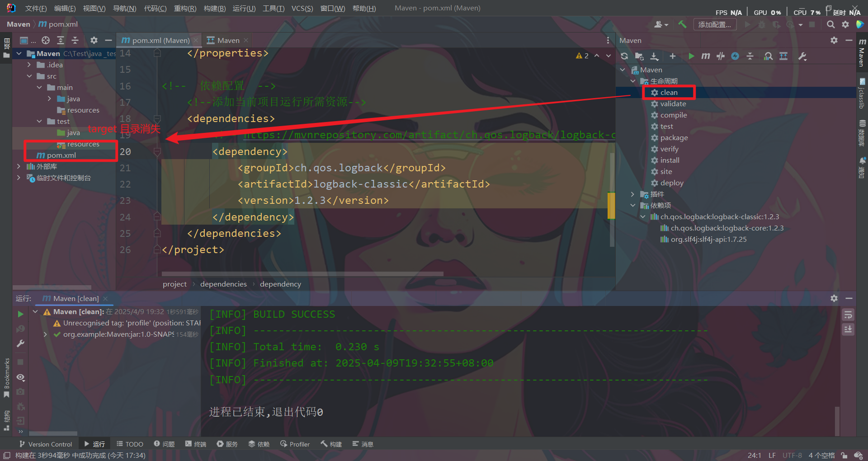Click generate sources and update folders icon
The height and width of the screenshot is (461, 868).
coord(639,56)
